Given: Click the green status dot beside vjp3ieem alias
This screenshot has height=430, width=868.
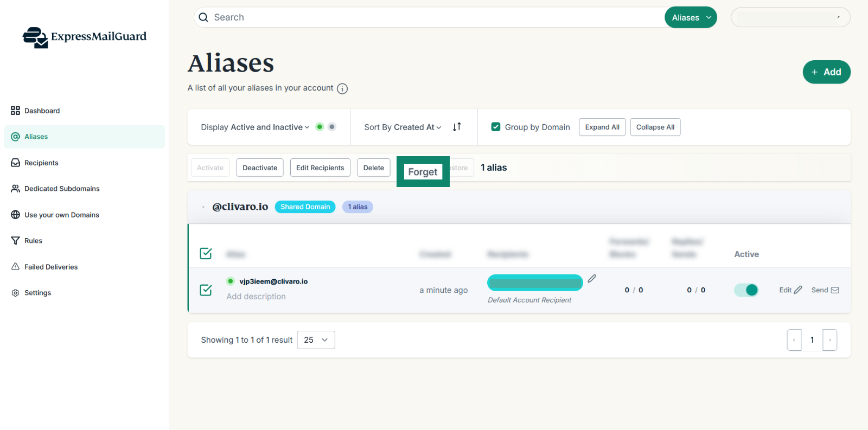Looking at the screenshot, I should click(231, 281).
